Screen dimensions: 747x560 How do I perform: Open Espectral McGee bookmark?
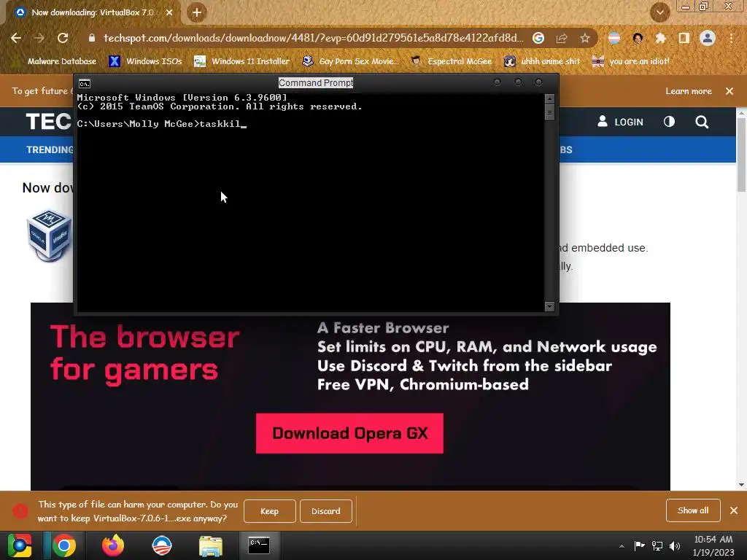[451, 61]
